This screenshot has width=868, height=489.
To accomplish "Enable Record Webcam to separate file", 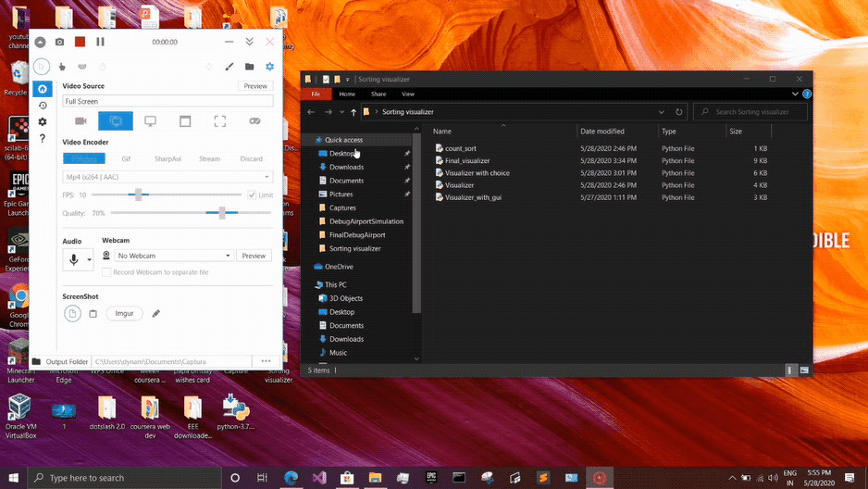I will (x=106, y=272).
